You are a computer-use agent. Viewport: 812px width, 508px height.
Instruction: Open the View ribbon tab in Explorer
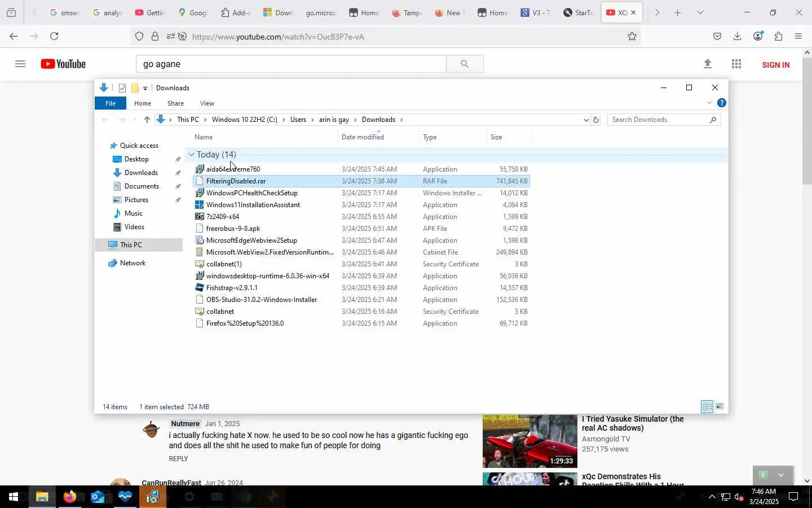click(207, 103)
